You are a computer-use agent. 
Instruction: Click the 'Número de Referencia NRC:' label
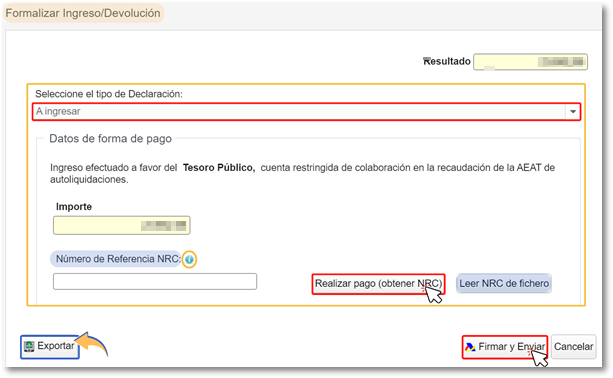coord(118,259)
